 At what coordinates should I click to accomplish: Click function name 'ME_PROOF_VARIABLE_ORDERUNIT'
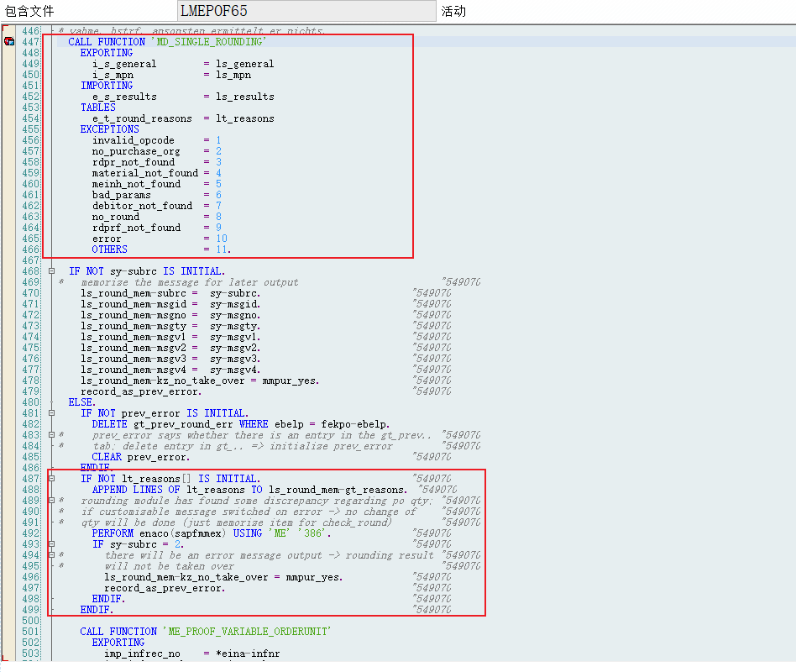tap(247, 632)
